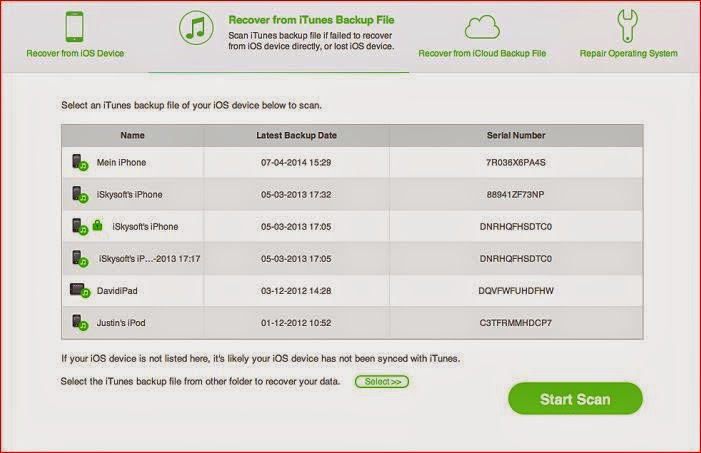This screenshot has width=701, height=453.
Task: Click date 01-12-2012 10:52
Action: pyautogui.click(x=296, y=323)
